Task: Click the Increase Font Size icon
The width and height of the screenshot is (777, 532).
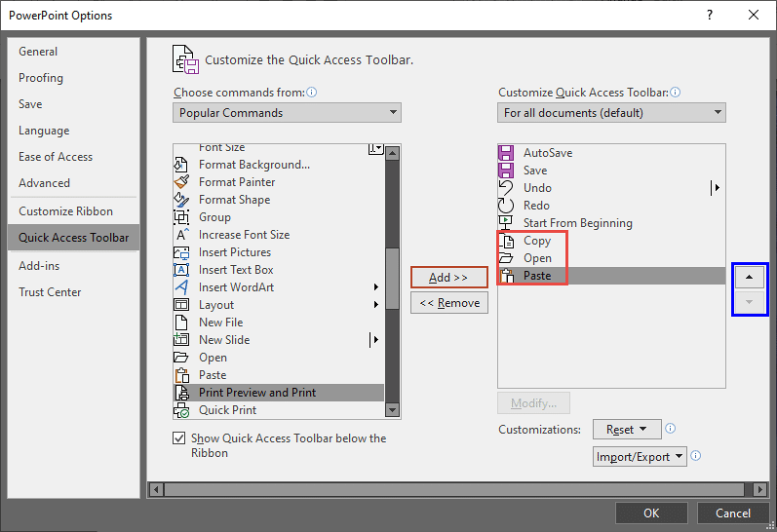Action: point(182,234)
